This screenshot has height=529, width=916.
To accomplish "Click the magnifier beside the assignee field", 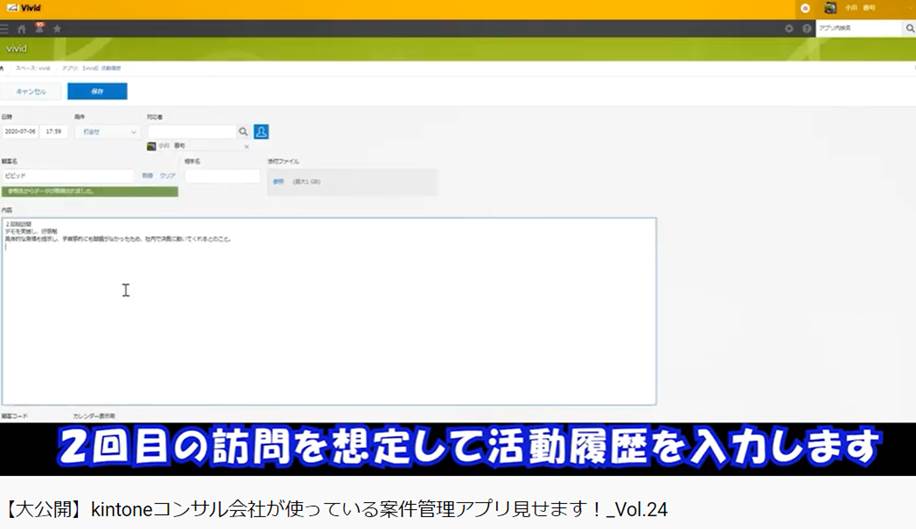I will point(243,132).
